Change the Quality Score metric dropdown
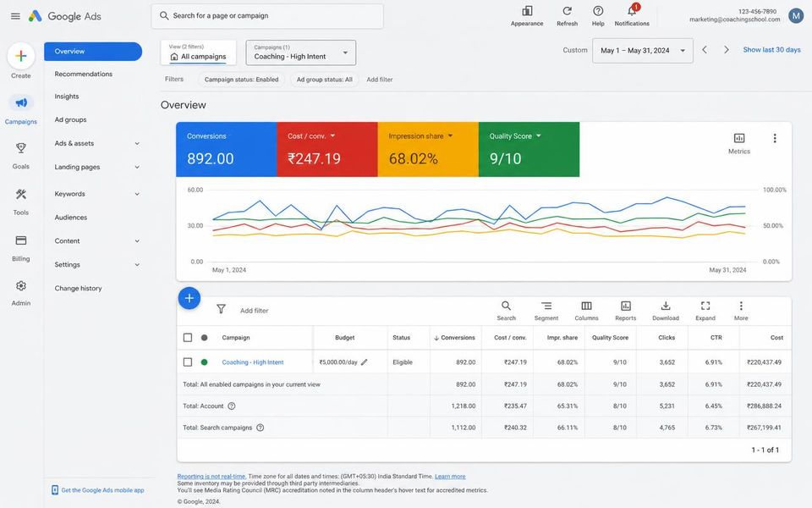This screenshot has height=508, width=812. [539, 135]
